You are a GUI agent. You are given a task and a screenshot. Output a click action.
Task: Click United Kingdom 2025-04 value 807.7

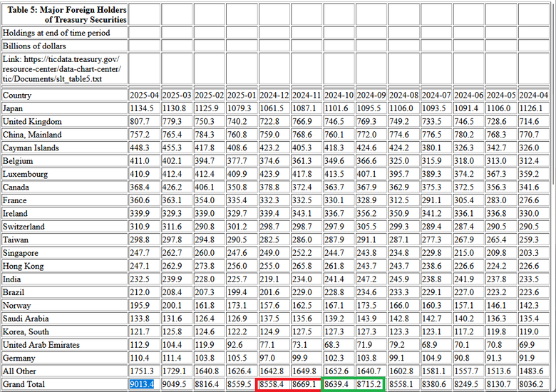(x=140, y=122)
